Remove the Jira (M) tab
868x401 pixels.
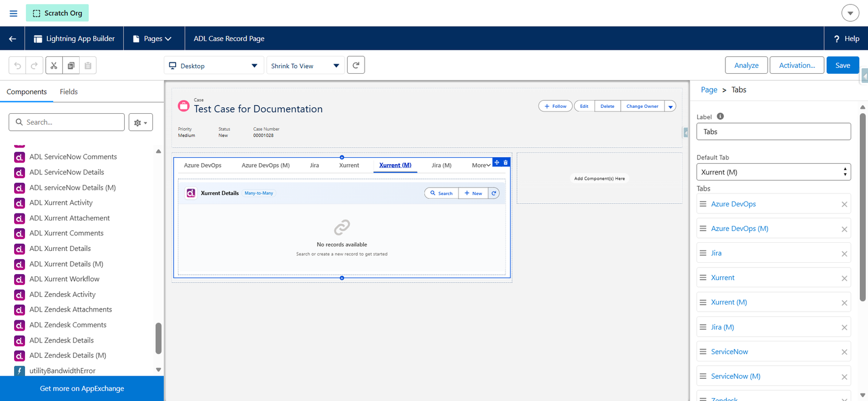point(844,327)
